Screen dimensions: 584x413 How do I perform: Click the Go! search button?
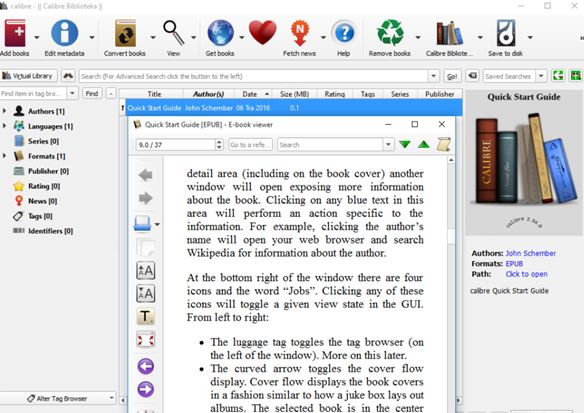[452, 76]
